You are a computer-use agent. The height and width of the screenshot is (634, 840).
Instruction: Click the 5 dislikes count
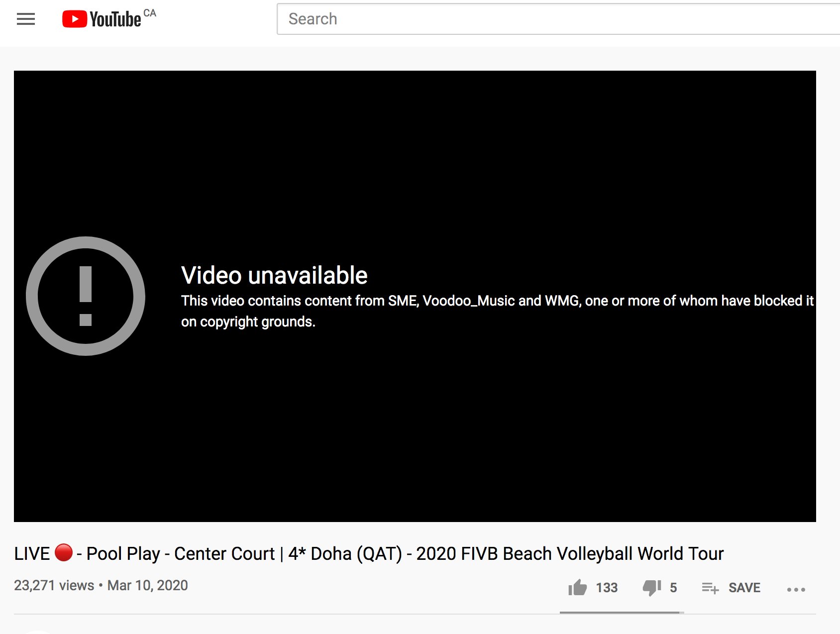[x=673, y=588]
